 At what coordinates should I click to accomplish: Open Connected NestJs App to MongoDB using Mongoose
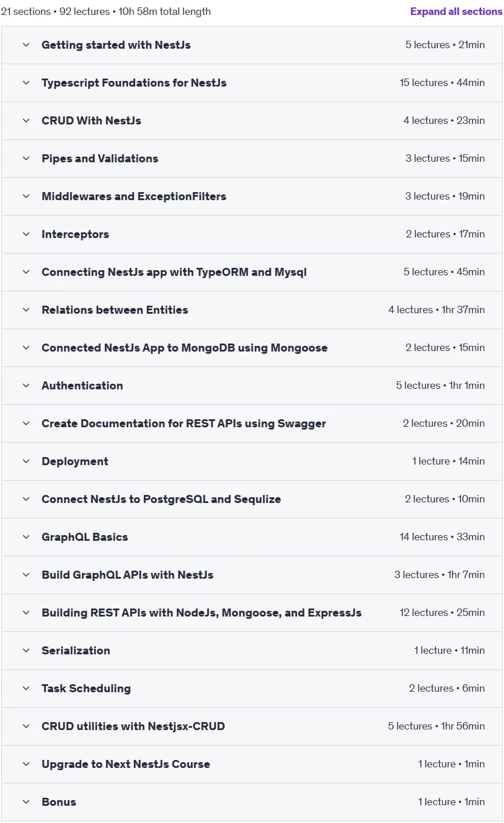click(252, 348)
